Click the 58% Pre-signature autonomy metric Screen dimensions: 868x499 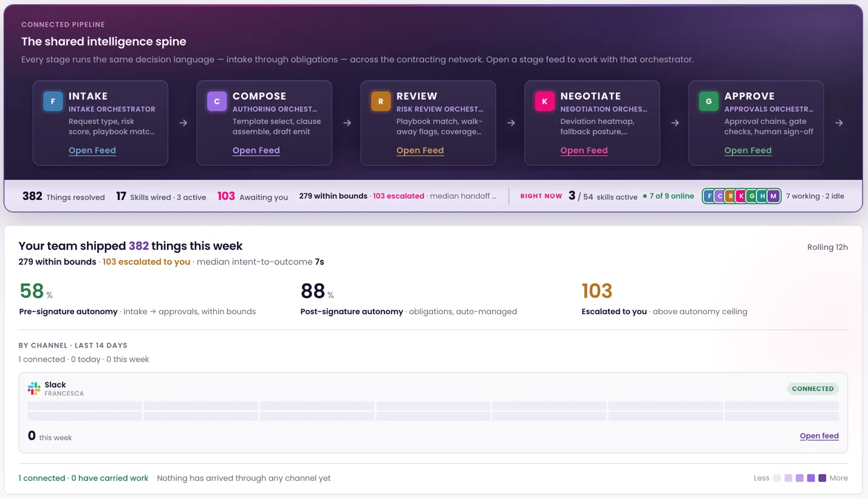click(x=137, y=298)
